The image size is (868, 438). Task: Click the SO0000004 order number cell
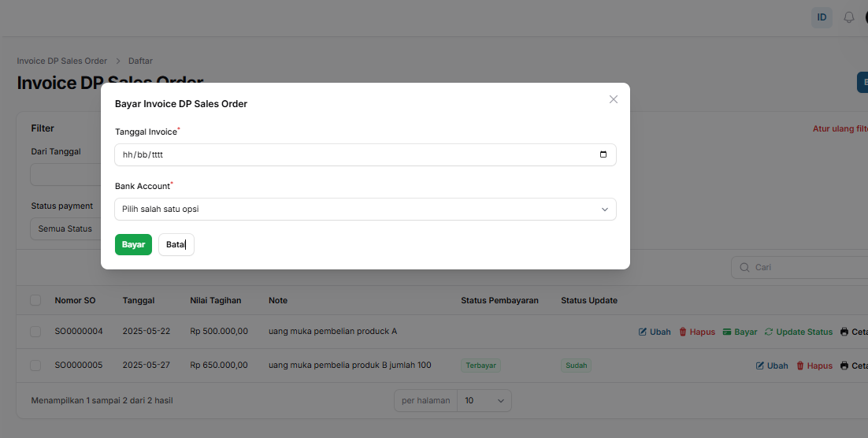tap(79, 331)
